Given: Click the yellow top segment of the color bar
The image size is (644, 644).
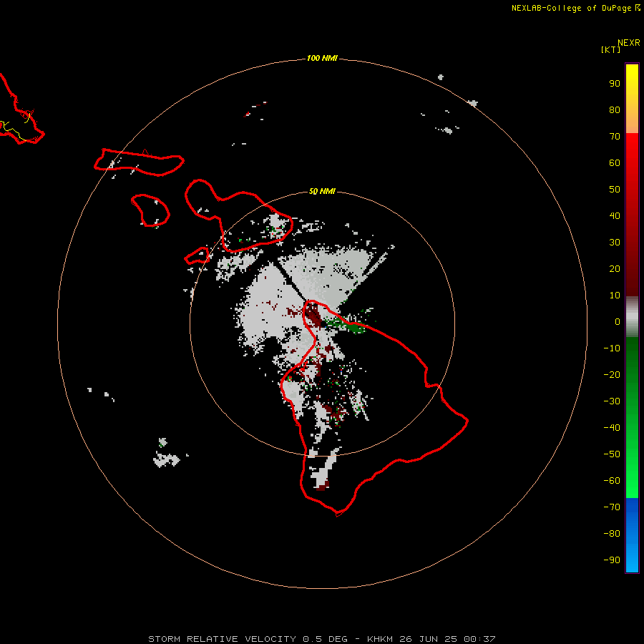Looking at the screenshot, I should coord(632,99).
